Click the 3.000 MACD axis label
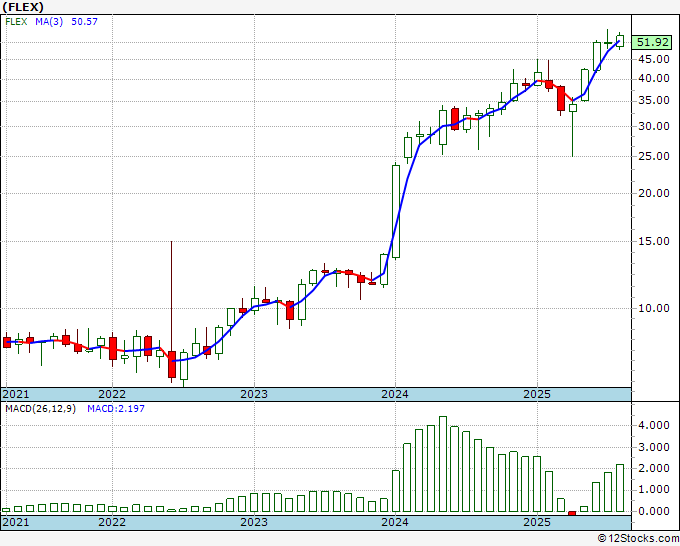The width and height of the screenshot is (680, 546). click(x=654, y=447)
